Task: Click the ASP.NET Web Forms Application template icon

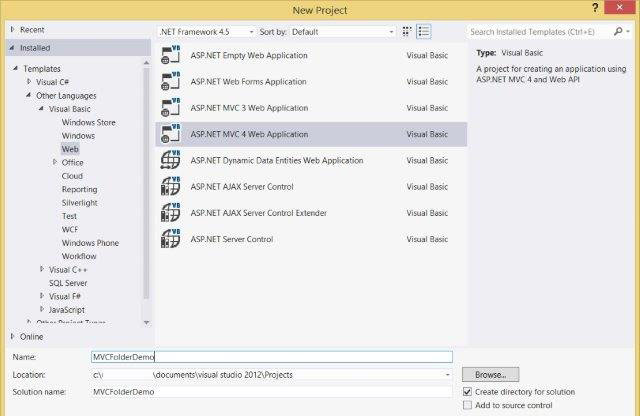Action: pyautogui.click(x=171, y=81)
